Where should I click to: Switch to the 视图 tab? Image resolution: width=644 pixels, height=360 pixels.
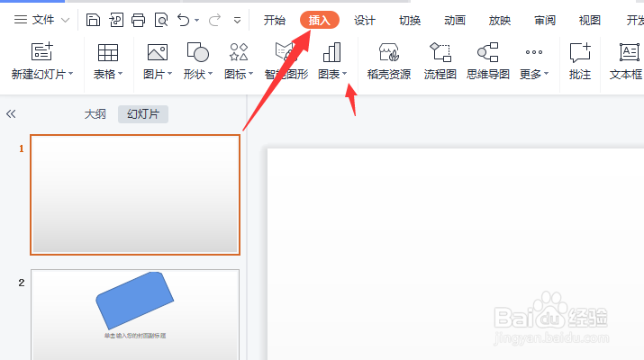589,20
